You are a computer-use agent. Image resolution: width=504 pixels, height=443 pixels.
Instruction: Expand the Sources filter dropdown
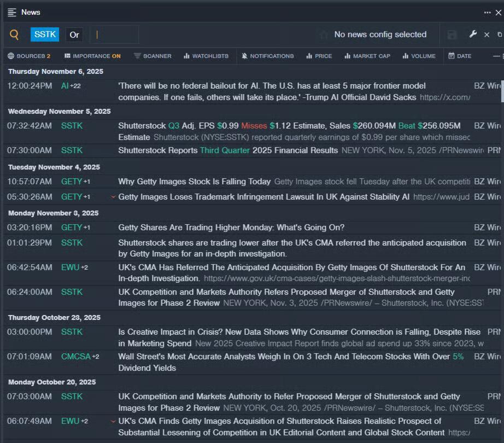(x=29, y=56)
